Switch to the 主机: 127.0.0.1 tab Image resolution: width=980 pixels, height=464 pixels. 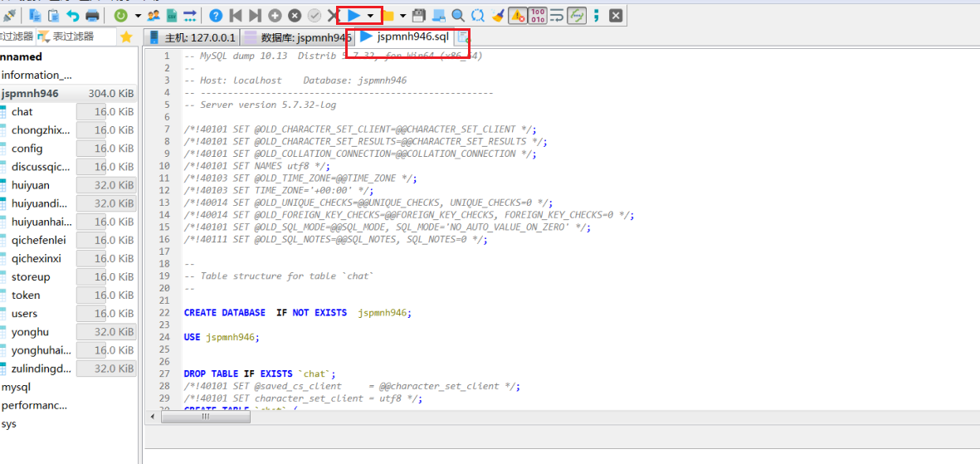(x=191, y=37)
